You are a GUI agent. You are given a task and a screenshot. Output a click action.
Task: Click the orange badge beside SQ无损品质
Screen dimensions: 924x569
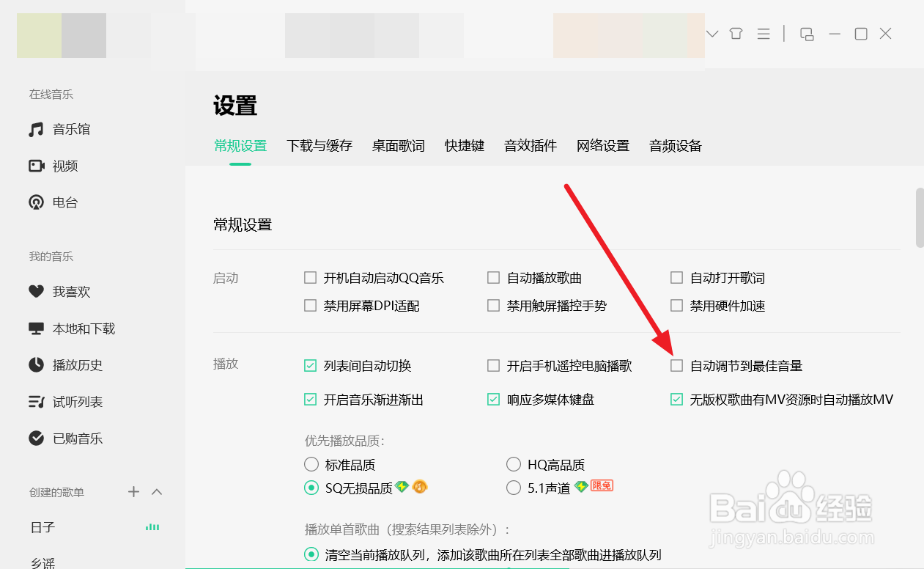[x=419, y=486]
